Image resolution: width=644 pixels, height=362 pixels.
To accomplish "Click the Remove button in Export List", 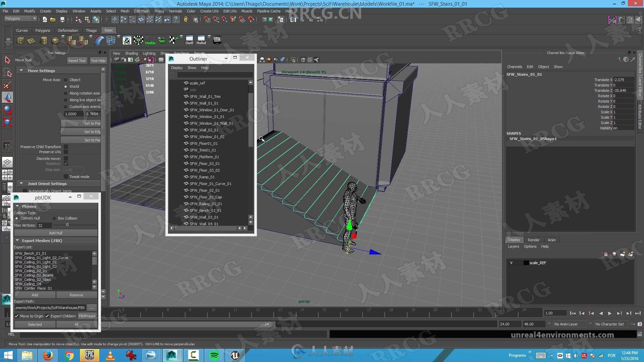I will pyautogui.click(x=76, y=295).
